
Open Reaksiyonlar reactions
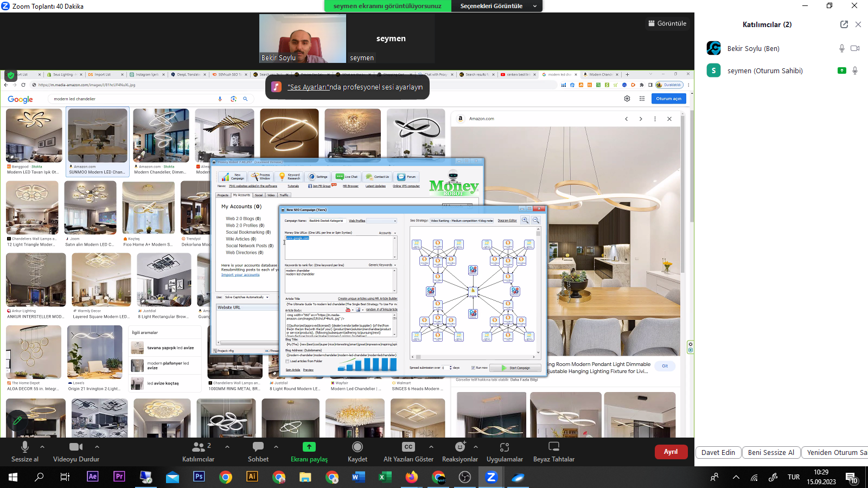click(460, 452)
